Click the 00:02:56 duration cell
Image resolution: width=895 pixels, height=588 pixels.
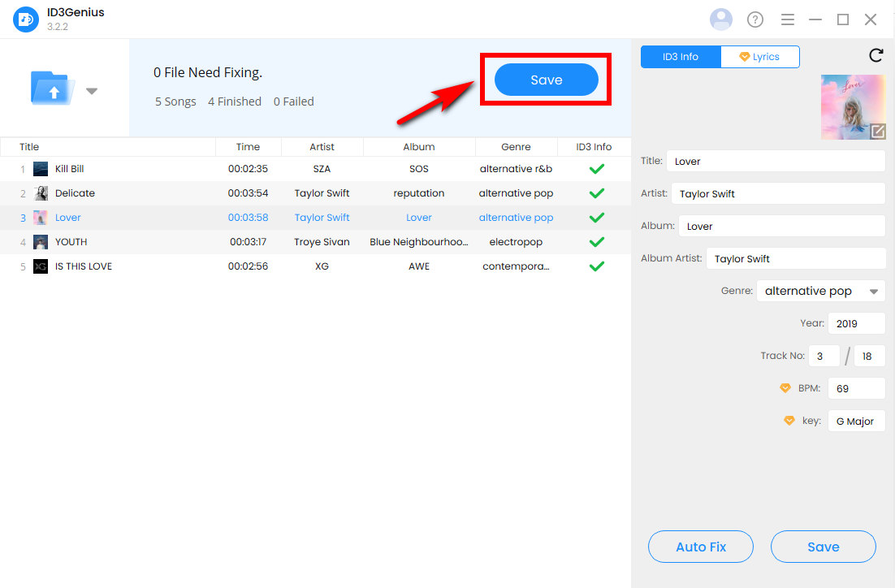click(248, 266)
